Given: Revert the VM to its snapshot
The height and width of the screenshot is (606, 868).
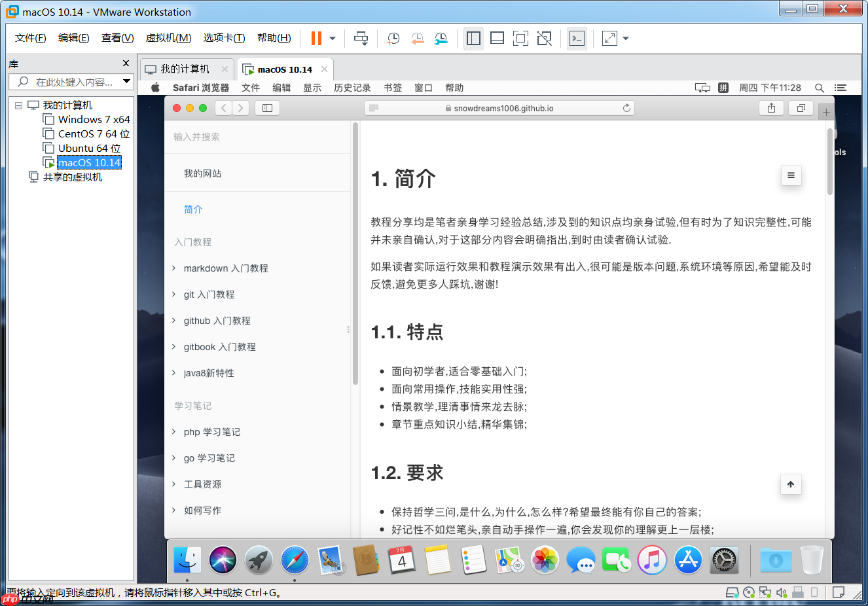Looking at the screenshot, I should click(x=418, y=38).
